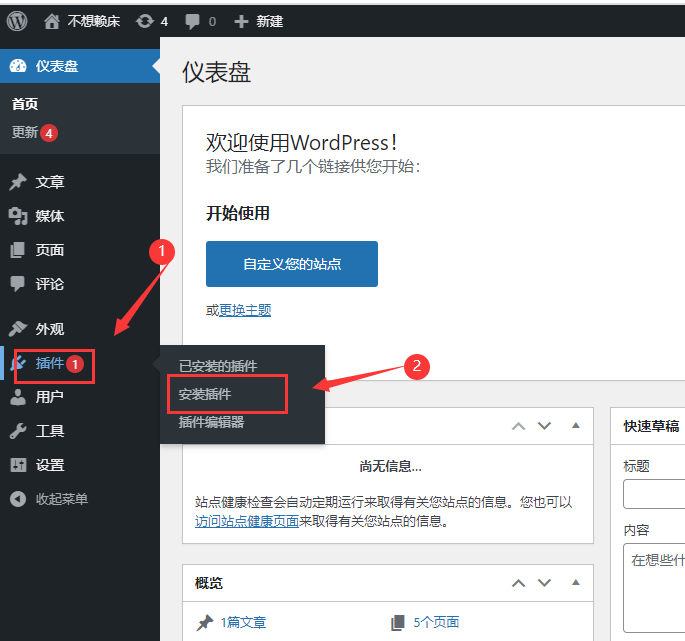Click the media icon beside 媒体
This screenshot has width=685, height=641.
tap(18, 216)
